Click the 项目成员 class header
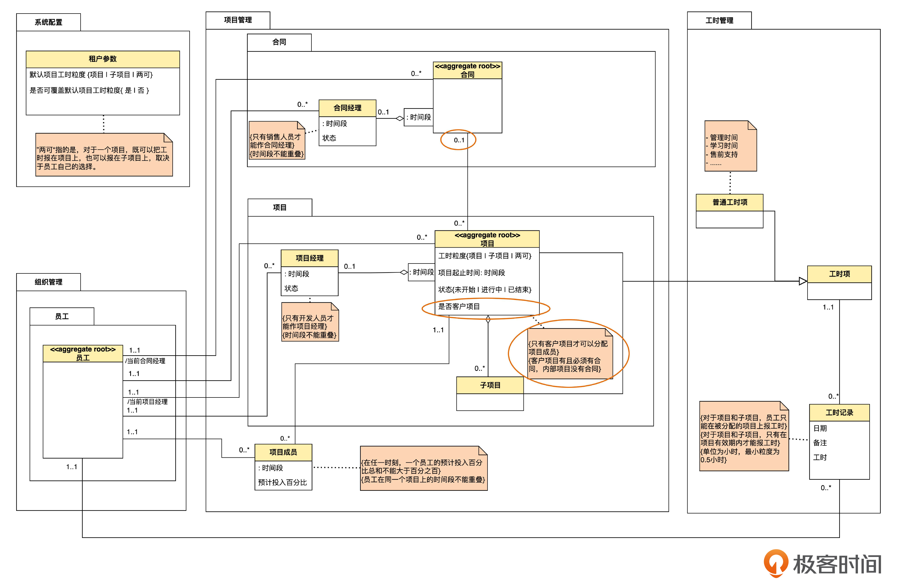 283,452
